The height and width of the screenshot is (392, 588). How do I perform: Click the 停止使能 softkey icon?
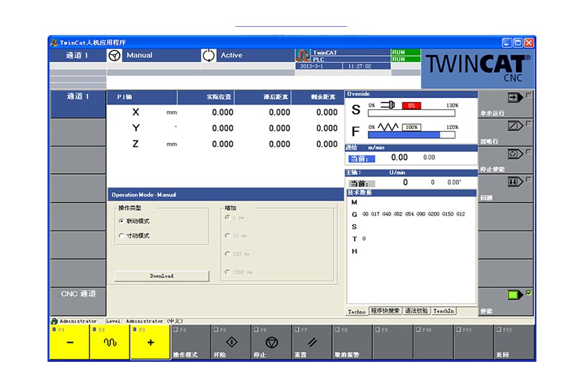point(515,154)
